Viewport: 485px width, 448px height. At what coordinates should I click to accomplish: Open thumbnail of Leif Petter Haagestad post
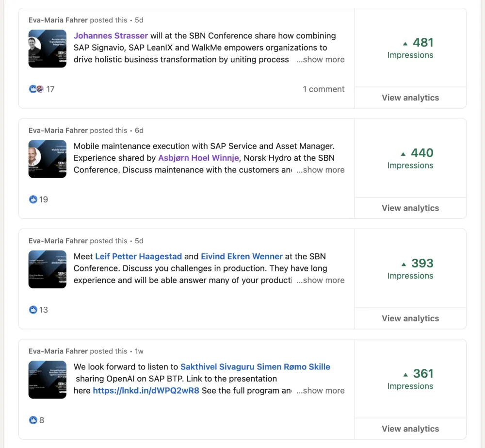pyautogui.click(x=48, y=269)
